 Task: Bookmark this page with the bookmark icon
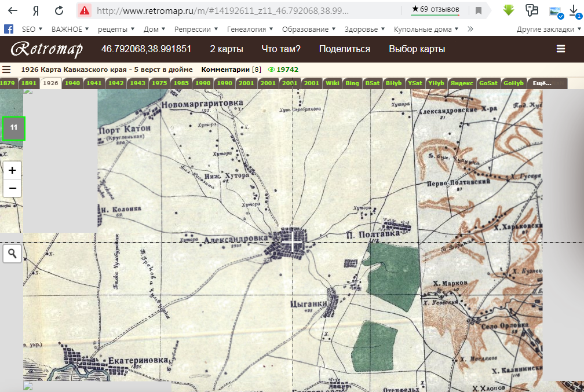479,11
